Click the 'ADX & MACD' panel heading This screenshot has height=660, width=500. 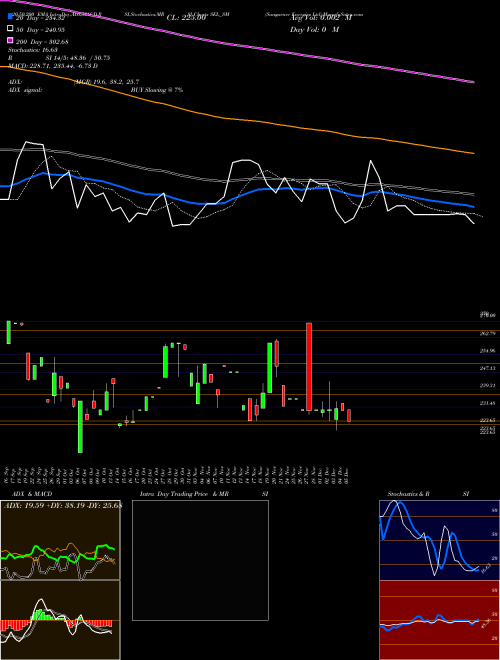(32, 494)
